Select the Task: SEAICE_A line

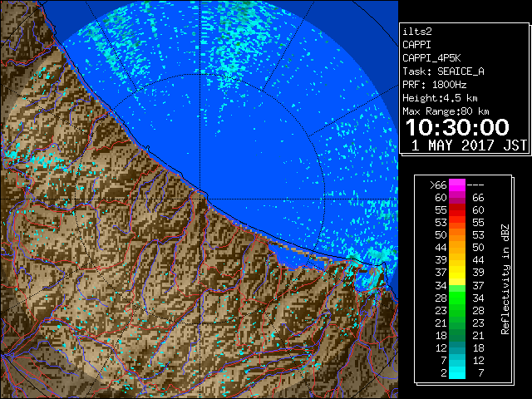coord(443,71)
